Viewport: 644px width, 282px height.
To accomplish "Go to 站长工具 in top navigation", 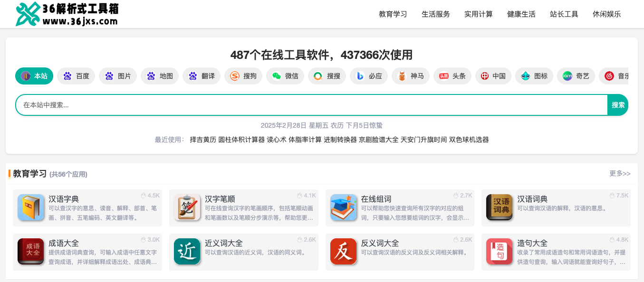I will point(564,14).
